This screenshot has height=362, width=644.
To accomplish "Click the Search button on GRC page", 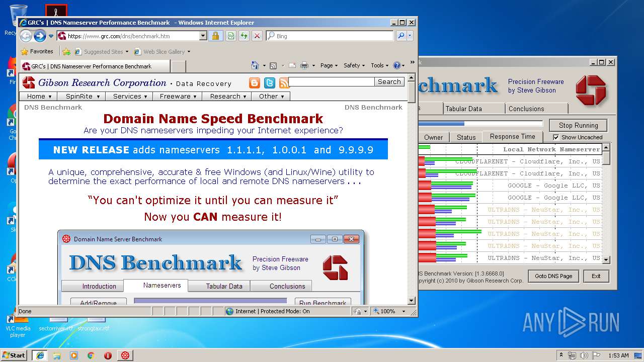I will 389,81.
